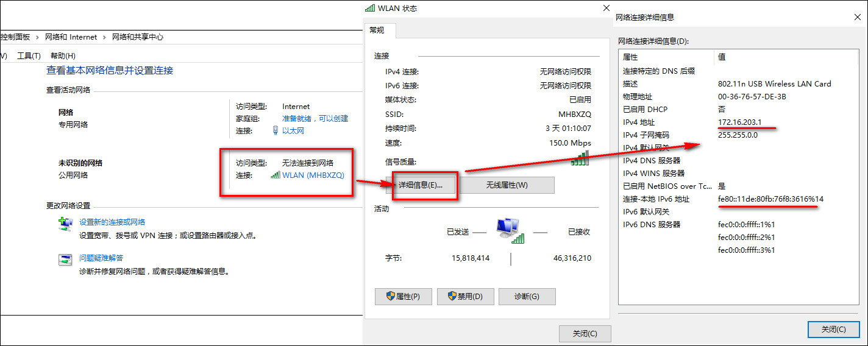Open the WLAN (MHBXZQ) connection link
Screen dimensions: 868x346
[313, 175]
